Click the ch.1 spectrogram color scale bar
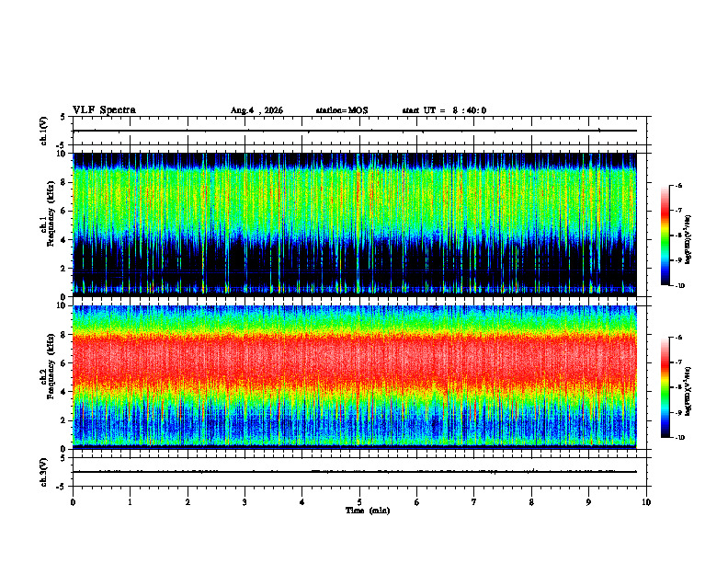The height and width of the screenshot is (563, 728). 665,236
